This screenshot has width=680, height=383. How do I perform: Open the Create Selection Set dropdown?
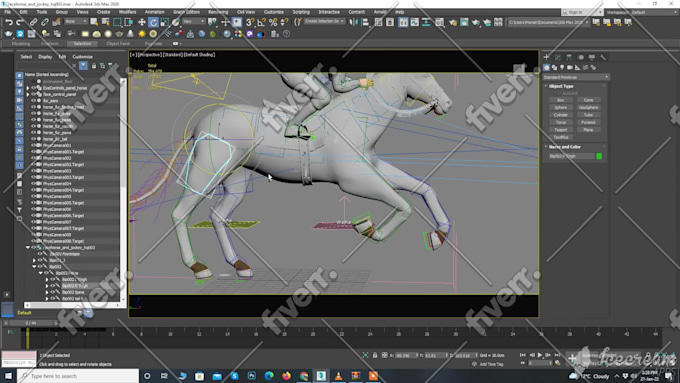coord(324,21)
